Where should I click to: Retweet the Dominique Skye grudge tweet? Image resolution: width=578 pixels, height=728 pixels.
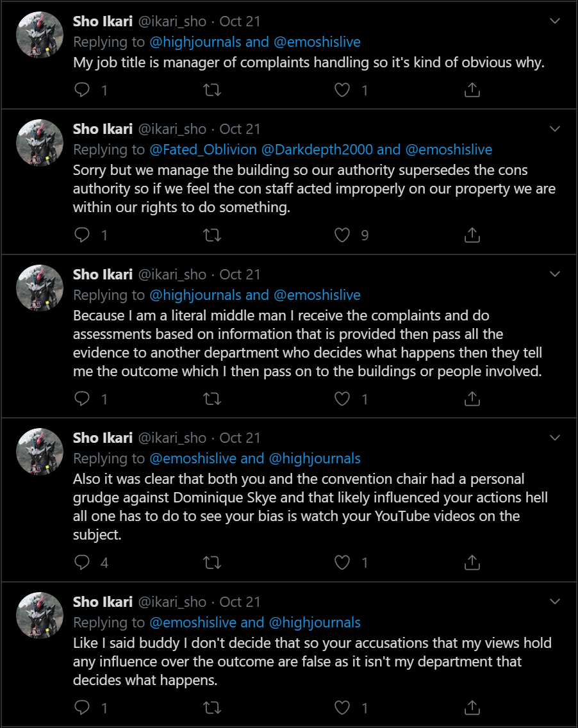click(x=212, y=562)
